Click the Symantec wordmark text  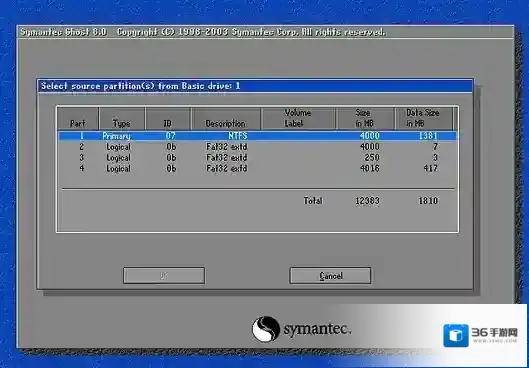pyautogui.click(x=317, y=329)
